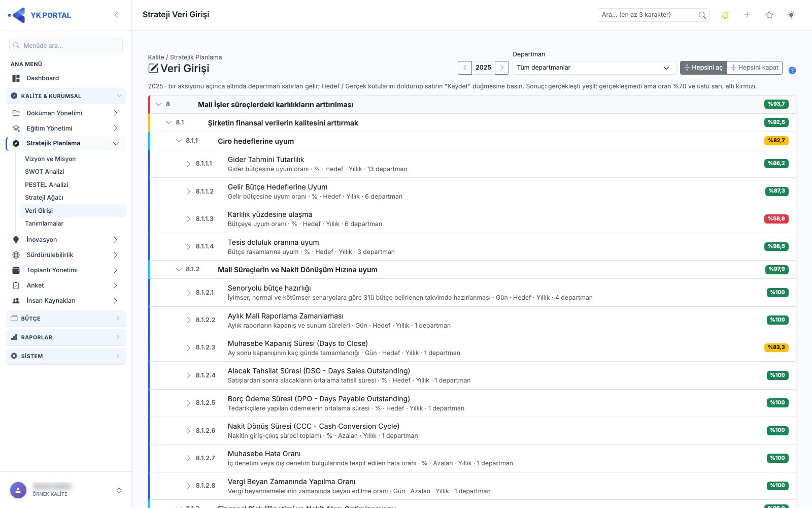This screenshot has height=508, width=812.
Task: Toggle light/dark theme sun icon
Action: pyautogui.click(x=791, y=15)
